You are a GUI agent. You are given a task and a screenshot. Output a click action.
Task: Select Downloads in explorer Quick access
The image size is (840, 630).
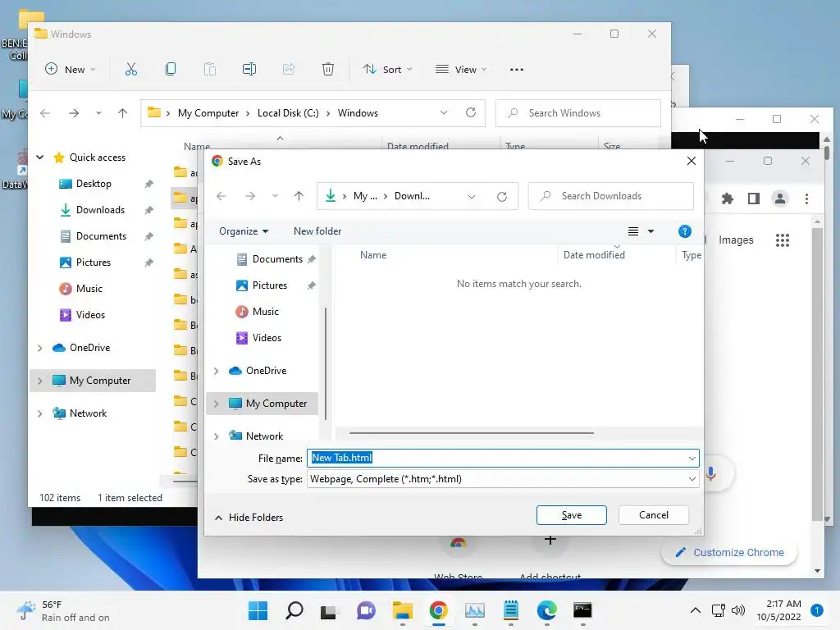(100, 210)
